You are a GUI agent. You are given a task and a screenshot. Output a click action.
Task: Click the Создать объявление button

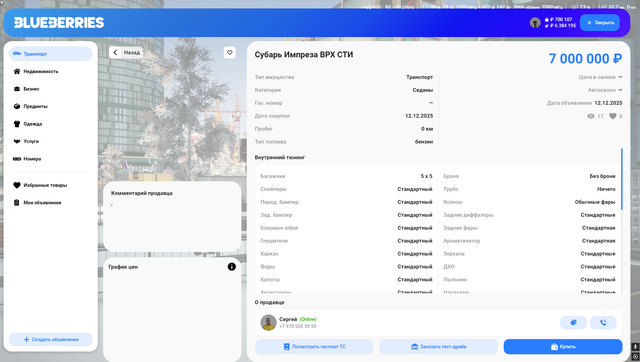coord(51,340)
